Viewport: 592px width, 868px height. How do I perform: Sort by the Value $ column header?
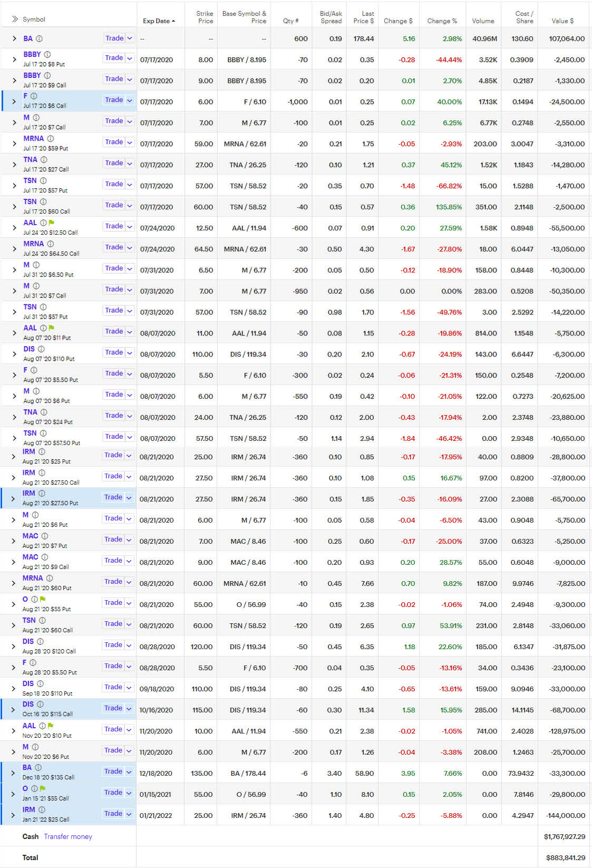(562, 21)
